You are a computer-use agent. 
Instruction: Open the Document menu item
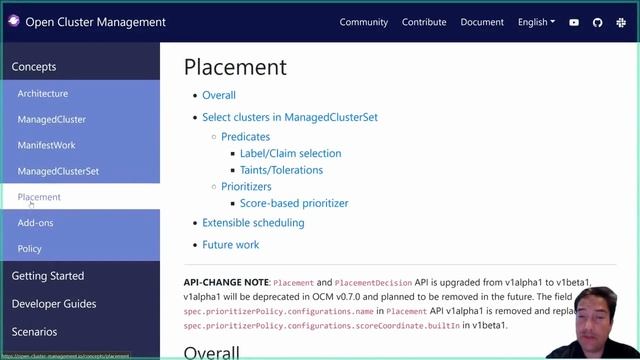pos(482,22)
